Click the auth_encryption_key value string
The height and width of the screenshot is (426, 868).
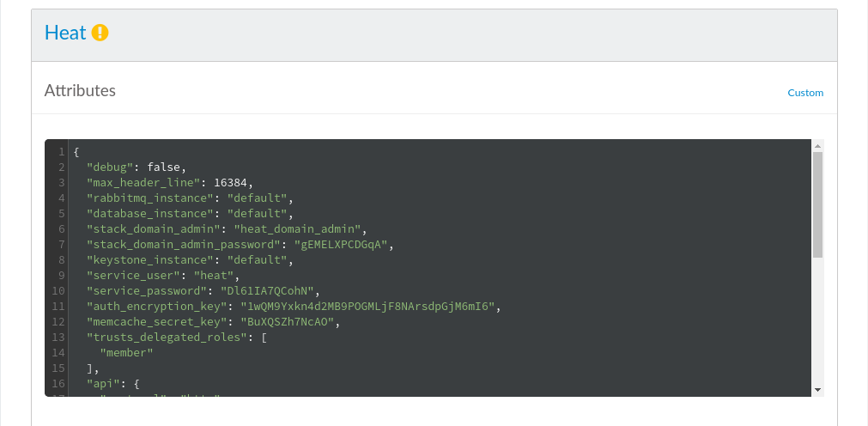367,307
